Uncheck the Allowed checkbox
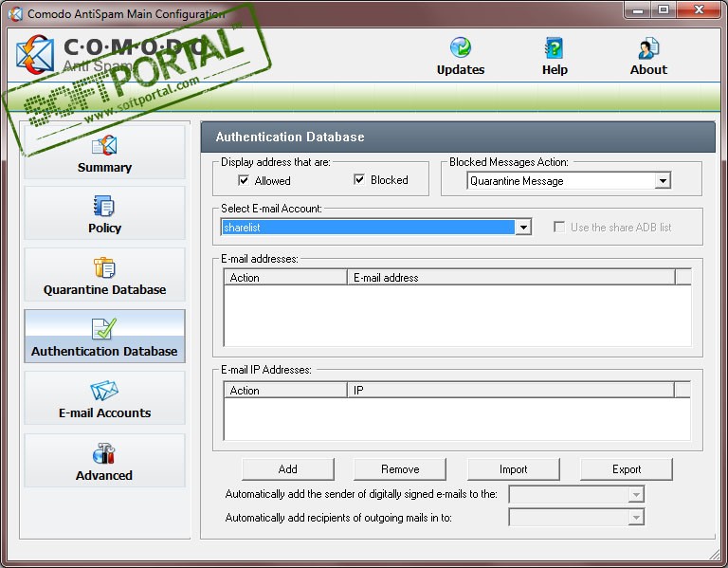 coord(244,180)
